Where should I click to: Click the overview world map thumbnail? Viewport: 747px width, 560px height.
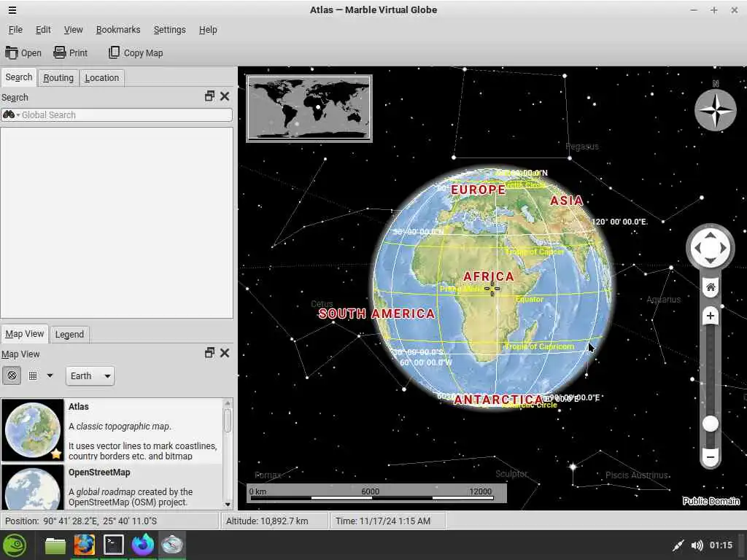click(309, 109)
